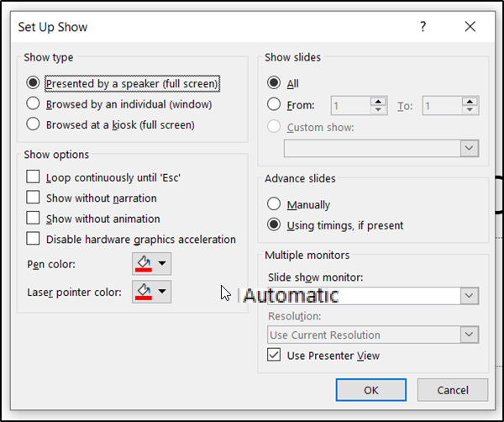The height and width of the screenshot is (422, 504).
Task: Click the Cancel button
Action: click(x=453, y=390)
